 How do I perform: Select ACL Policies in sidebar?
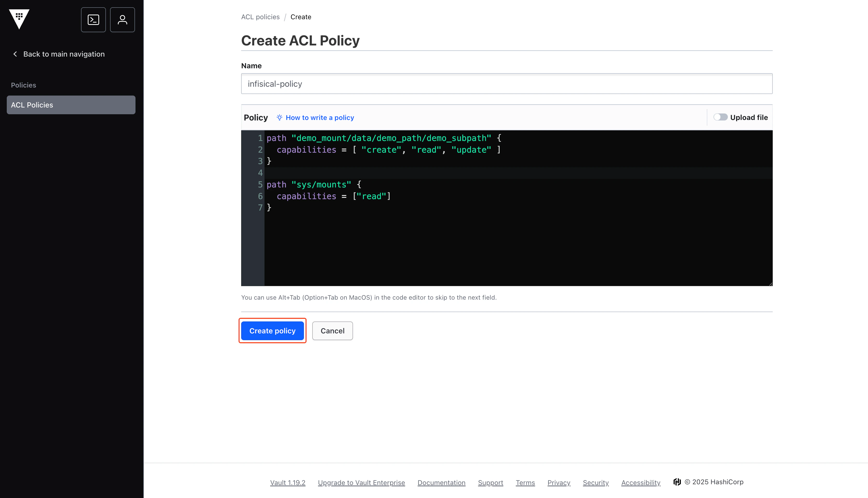pos(71,105)
